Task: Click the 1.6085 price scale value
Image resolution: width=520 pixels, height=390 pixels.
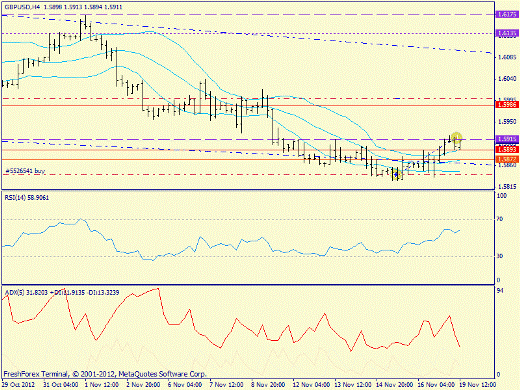Action: [x=507, y=57]
